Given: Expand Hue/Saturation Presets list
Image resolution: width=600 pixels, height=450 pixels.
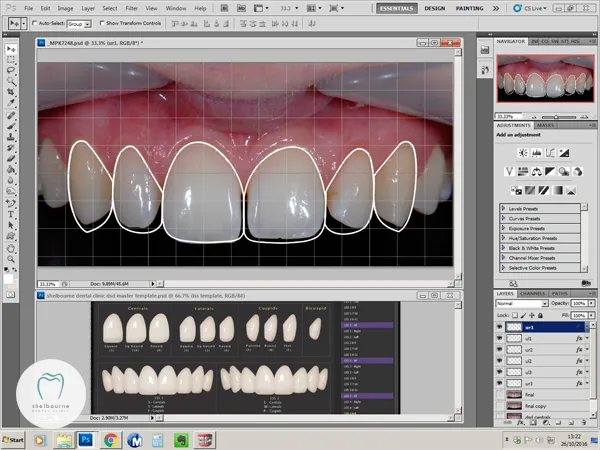Looking at the screenshot, I should [502, 238].
